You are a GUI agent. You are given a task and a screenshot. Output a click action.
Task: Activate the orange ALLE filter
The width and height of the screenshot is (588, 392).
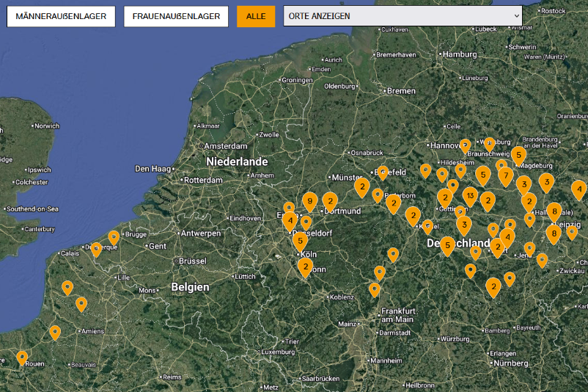[x=256, y=16]
